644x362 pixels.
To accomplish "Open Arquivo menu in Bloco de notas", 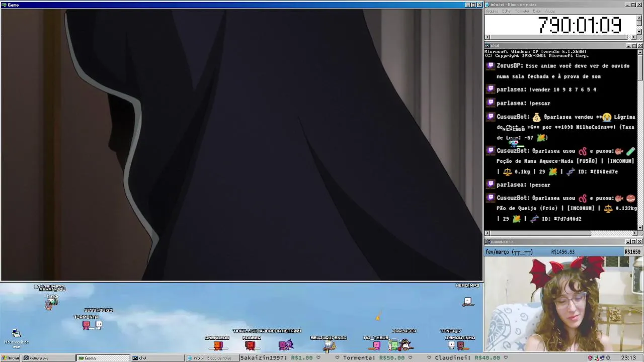I will (492, 11).
